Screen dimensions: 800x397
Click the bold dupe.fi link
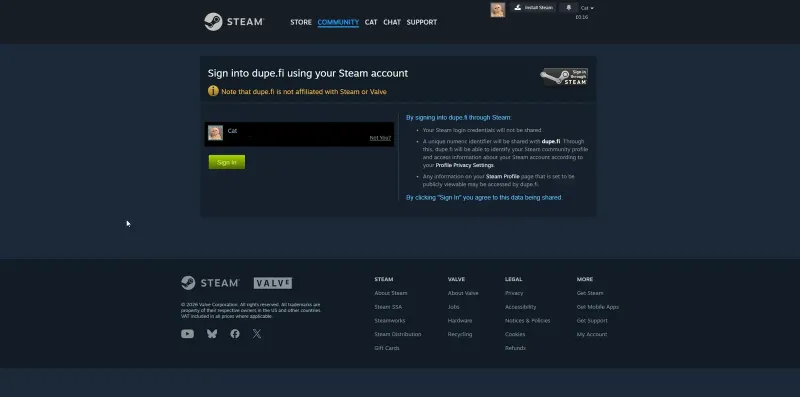pyautogui.click(x=551, y=141)
